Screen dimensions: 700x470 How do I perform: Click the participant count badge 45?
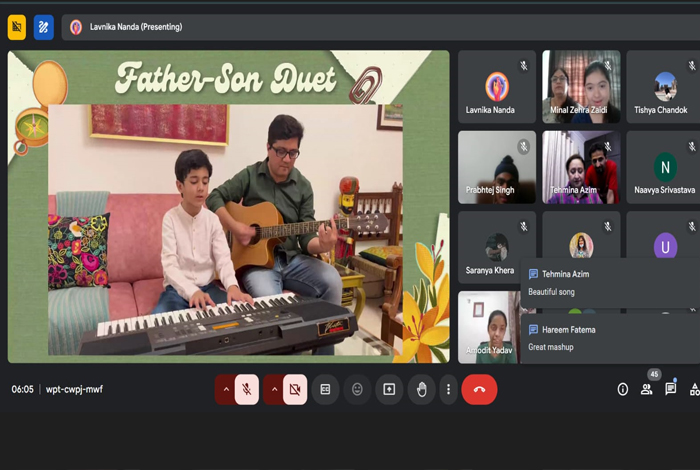point(654,374)
